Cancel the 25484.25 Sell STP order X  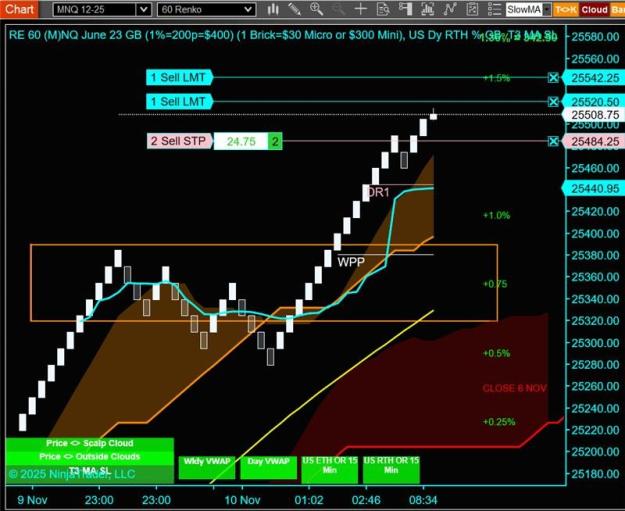coord(553,141)
